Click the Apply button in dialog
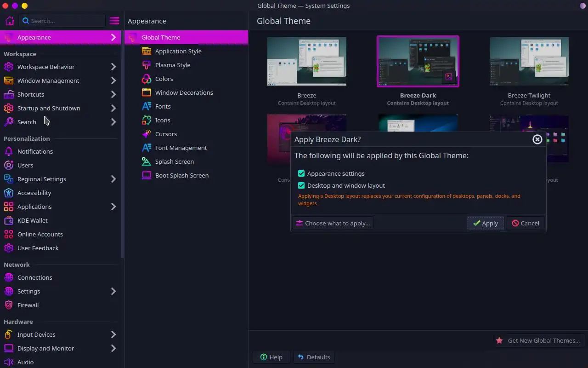This screenshot has width=588, height=368. coord(486,223)
